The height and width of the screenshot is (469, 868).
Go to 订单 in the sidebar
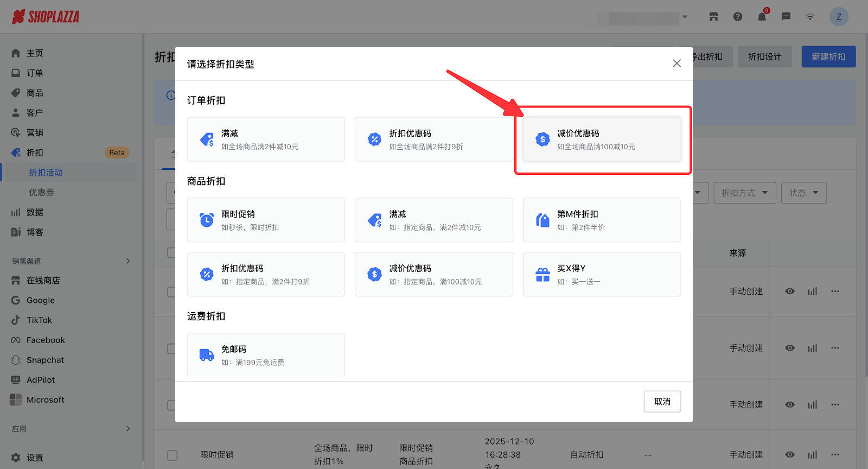[35, 73]
